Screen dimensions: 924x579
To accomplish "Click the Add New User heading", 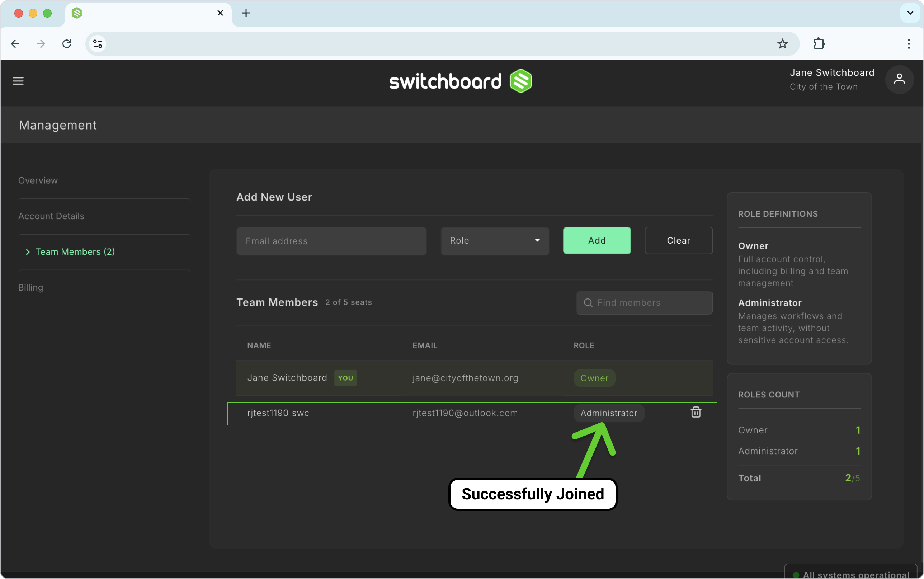I will (x=274, y=197).
